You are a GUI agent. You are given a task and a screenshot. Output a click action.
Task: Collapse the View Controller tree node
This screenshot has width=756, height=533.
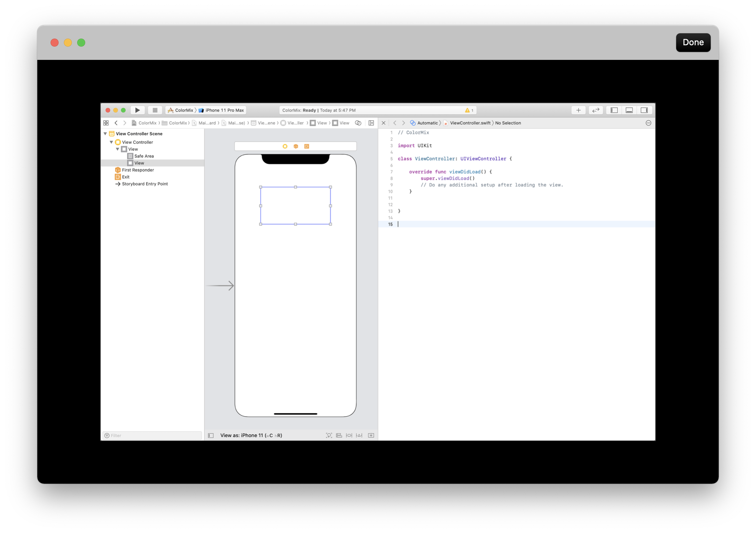coord(111,142)
